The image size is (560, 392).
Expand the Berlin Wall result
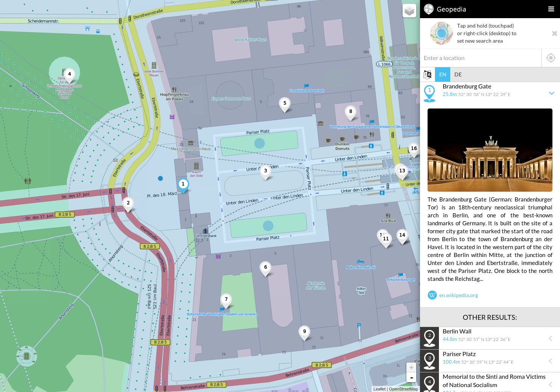coord(551,338)
